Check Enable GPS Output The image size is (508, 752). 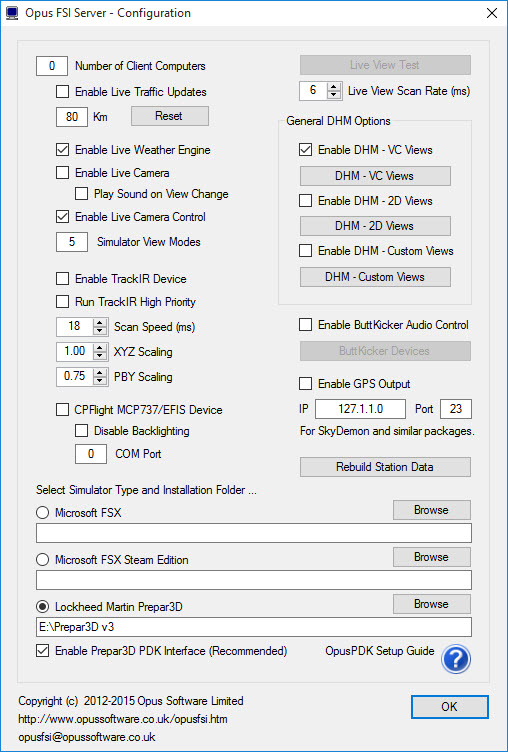click(x=306, y=384)
